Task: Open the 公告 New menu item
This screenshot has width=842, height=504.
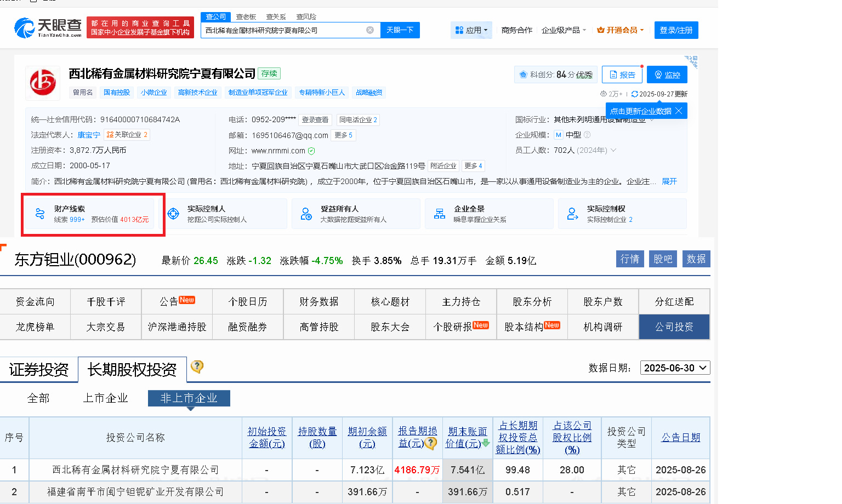Action: (177, 302)
